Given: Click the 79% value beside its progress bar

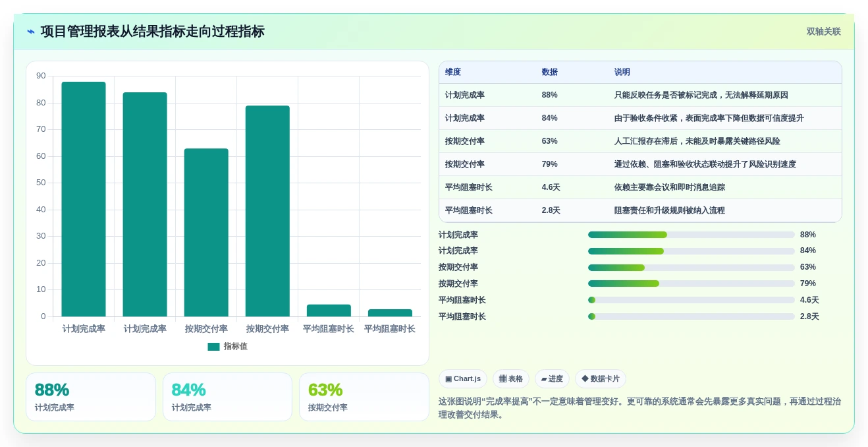Looking at the screenshot, I should (808, 283).
